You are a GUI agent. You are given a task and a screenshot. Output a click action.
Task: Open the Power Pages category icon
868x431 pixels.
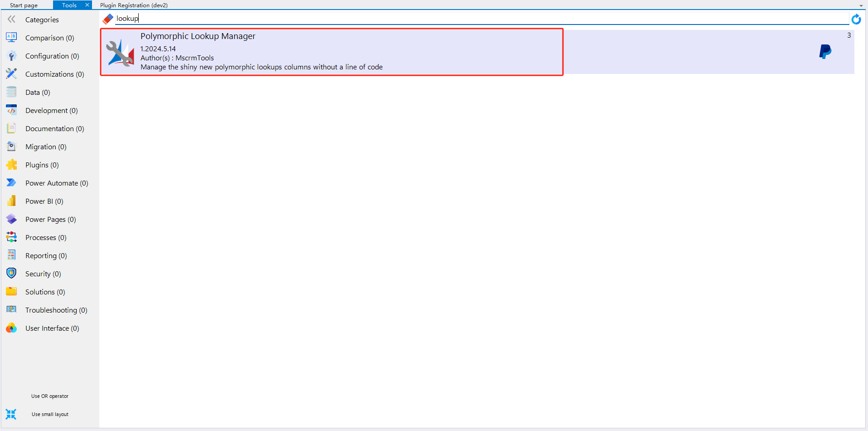point(11,219)
